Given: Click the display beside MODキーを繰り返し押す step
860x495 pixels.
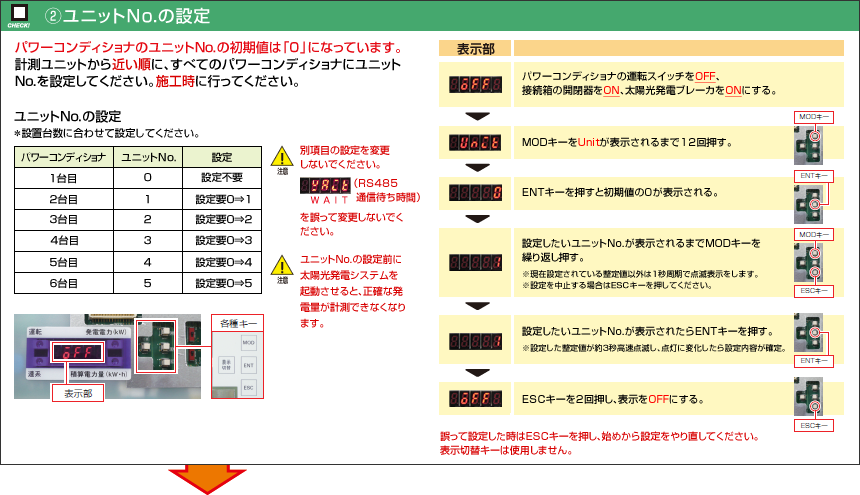Looking at the screenshot, I should (476, 262).
